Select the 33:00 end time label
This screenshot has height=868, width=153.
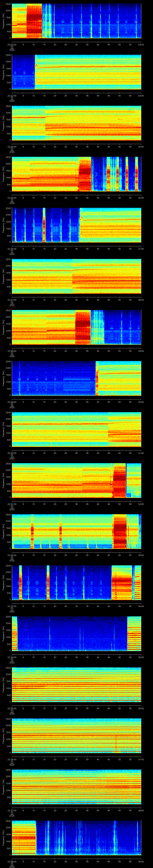[x=141, y=555]
